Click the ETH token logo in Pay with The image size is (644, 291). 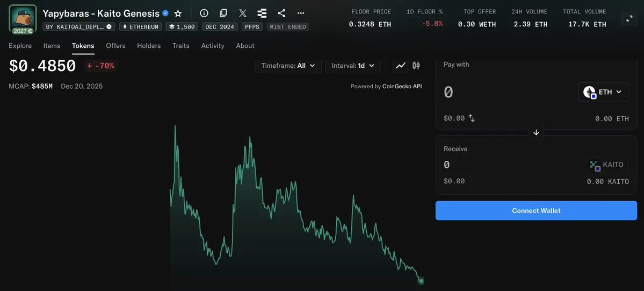pyautogui.click(x=590, y=92)
